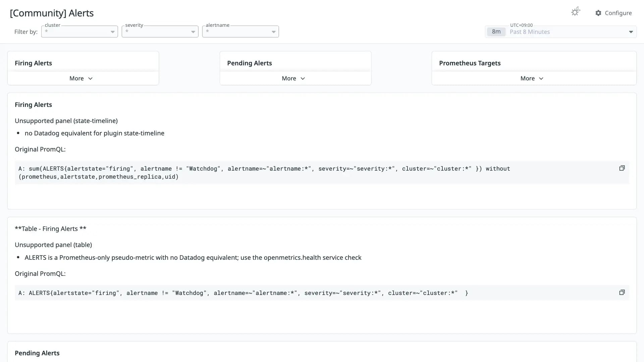Image resolution: width=644 pixels, height=362 pixels.
Task: Open the severity filter dropdown
Action: tap(160, 32)
